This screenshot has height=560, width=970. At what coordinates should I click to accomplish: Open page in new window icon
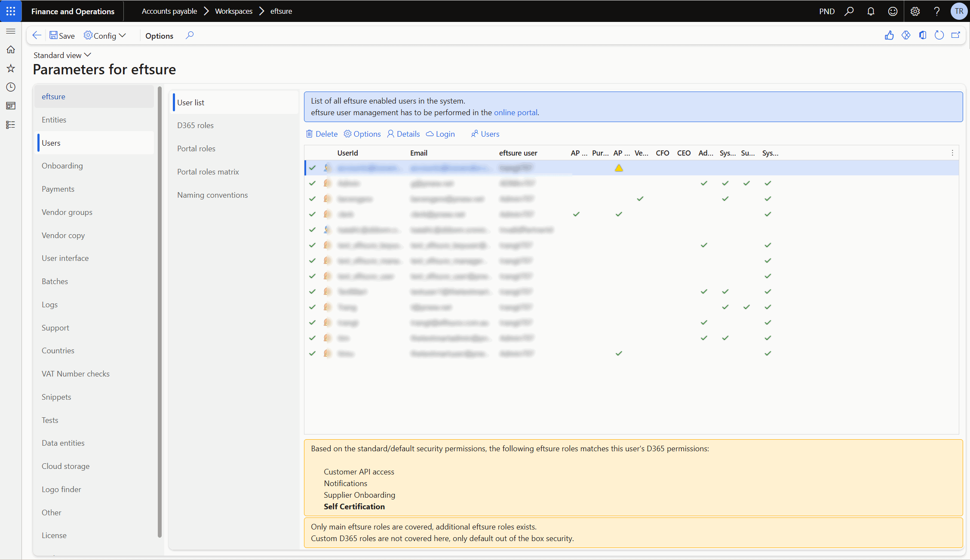click(x=956, y=35)
